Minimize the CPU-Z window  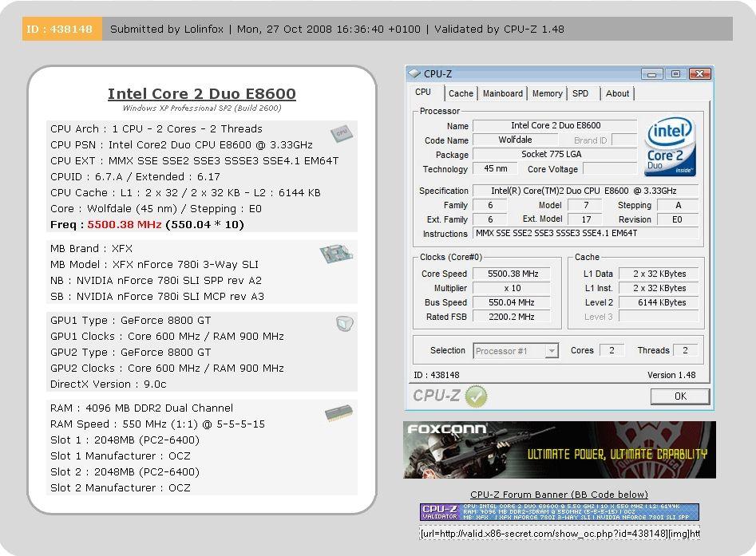652,73
